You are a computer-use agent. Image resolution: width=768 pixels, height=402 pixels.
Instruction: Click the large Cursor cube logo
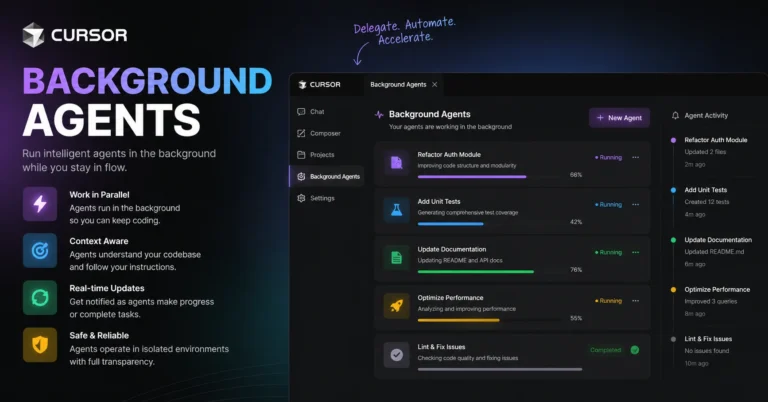click(33, 35)
